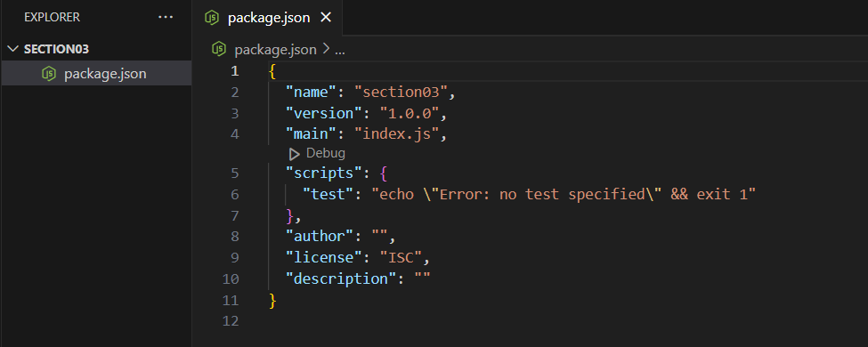
Task: Click inside the test script string
Action: click(564, 194)
